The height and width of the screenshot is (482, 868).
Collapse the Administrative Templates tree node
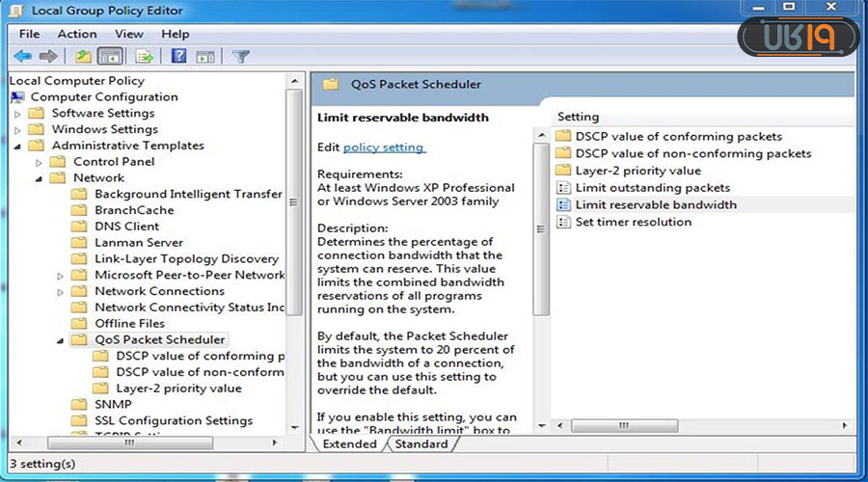click(16, 147)
